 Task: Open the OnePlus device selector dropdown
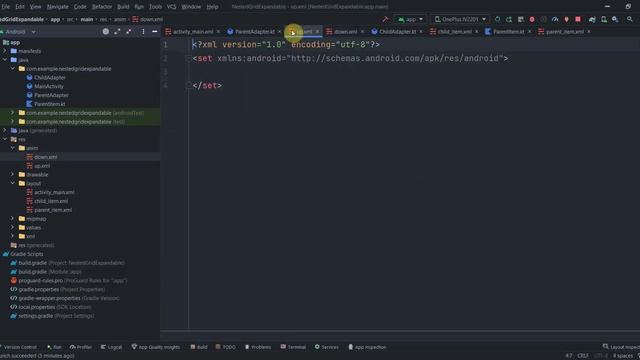click(x=460, y=19)
